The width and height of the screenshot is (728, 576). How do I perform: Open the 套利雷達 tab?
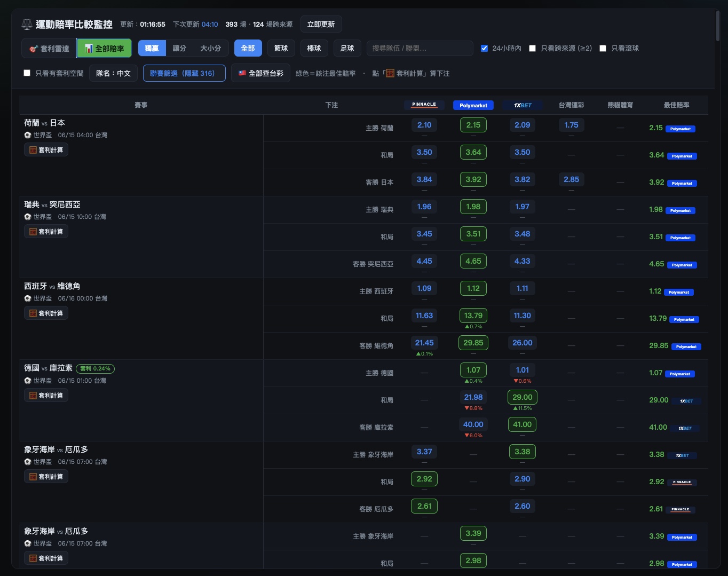pos(49,49)
